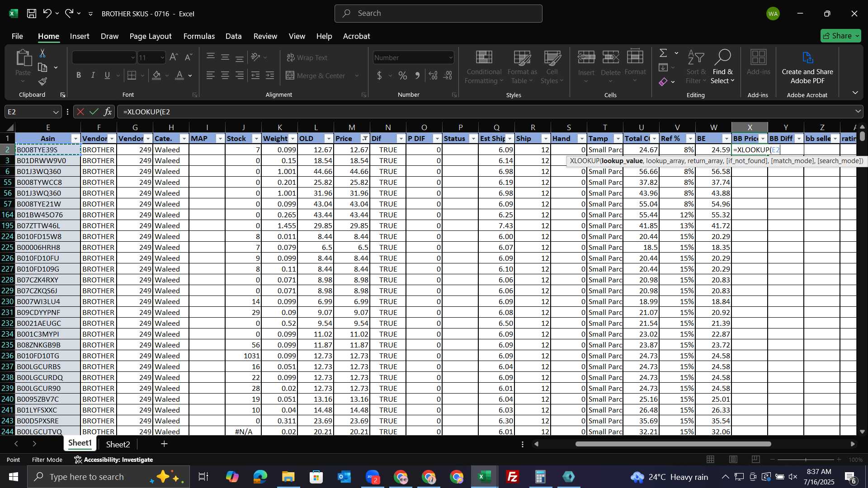This screenshot has width=868, height=488.
Task: Click the Copy icon in Clipboard group
Action: point(42,67)
